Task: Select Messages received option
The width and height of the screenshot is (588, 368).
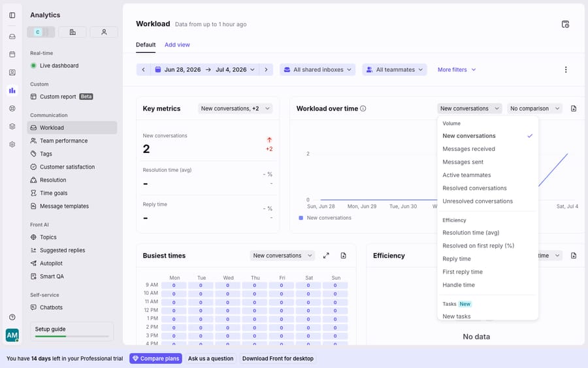Action: (487, 149)
